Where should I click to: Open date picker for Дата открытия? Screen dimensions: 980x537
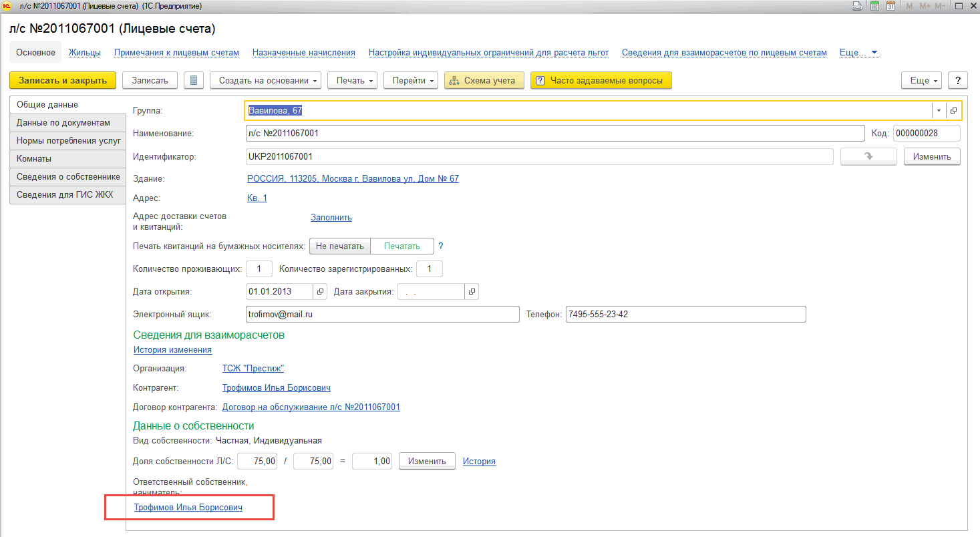click(x=321, y=292)
